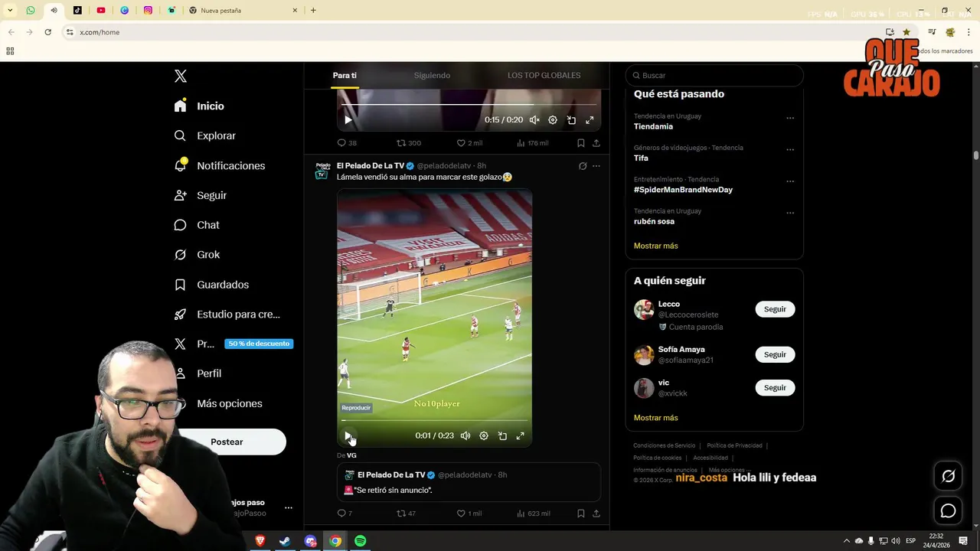
Task: Open Spotify from the taskbar
Action: [x=360, y=541]
